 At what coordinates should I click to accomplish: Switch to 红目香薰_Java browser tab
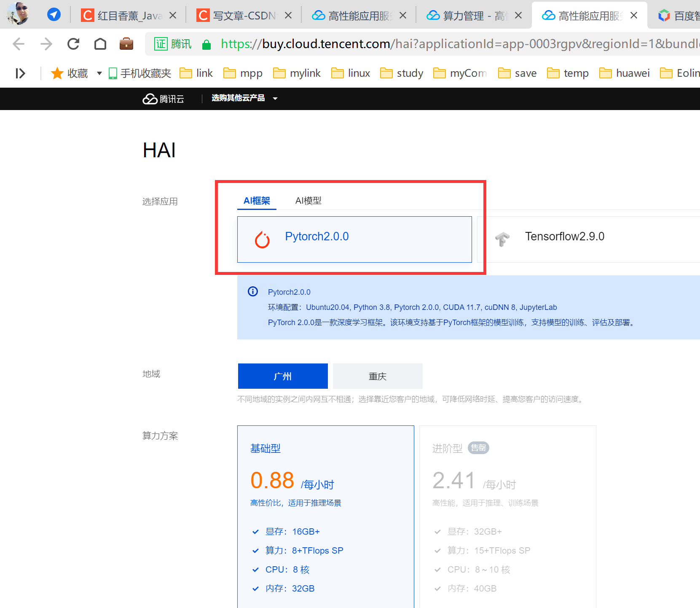coord(129,16)
